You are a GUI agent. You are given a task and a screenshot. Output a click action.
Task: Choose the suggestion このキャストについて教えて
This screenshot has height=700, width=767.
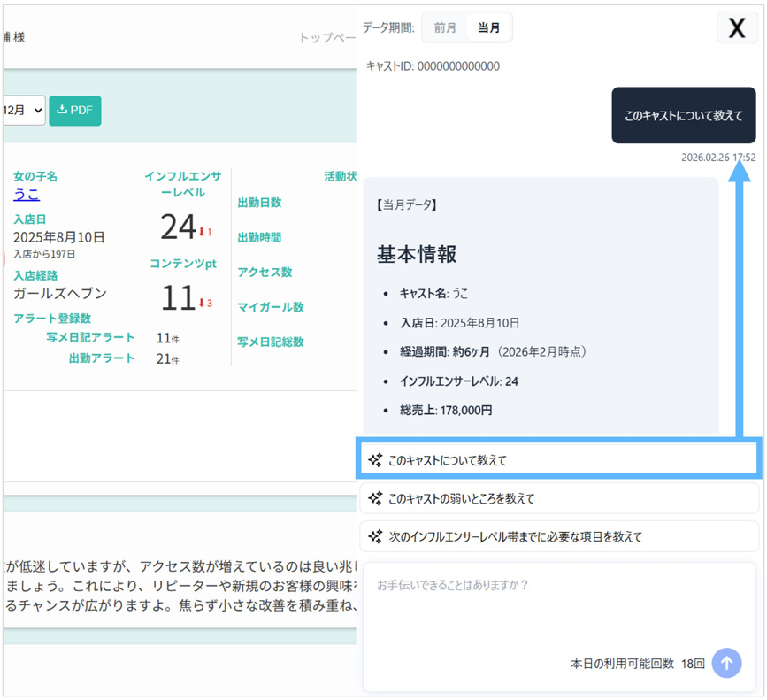(x=558, y=460)
